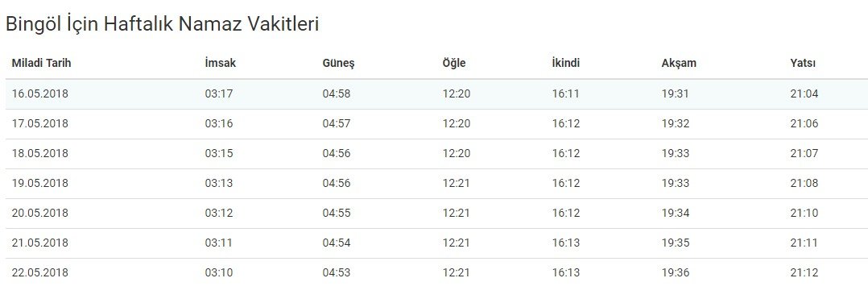
Task: Click the 17.05.2018 date cell
Action: [x=40, y=123]
